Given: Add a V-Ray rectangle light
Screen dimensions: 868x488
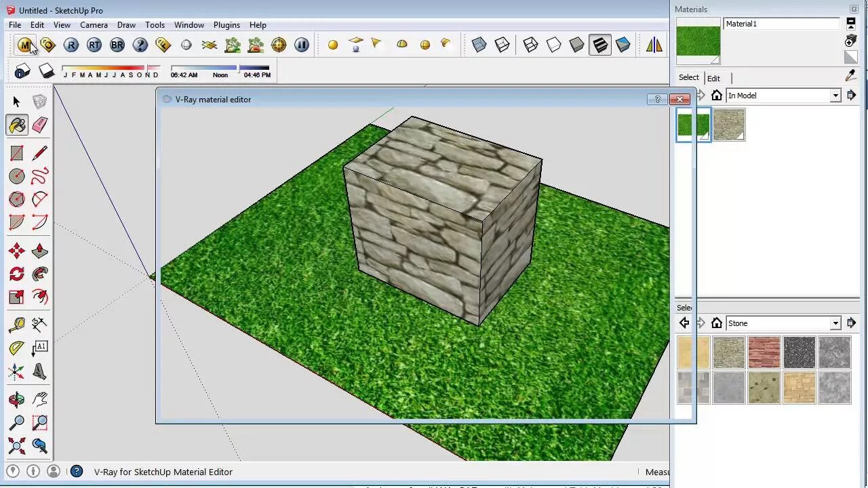Looking at the screenshot, I should click(x=356, y=45).
